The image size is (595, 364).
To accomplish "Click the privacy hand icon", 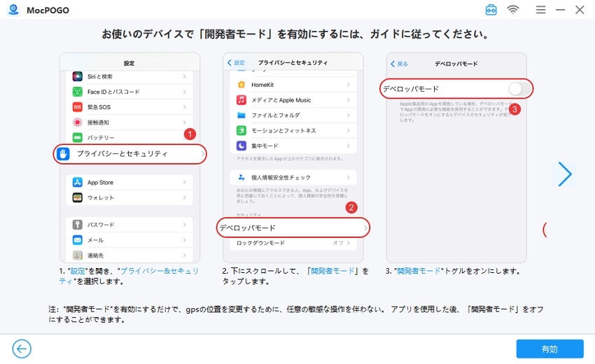I will pos(64,154).
